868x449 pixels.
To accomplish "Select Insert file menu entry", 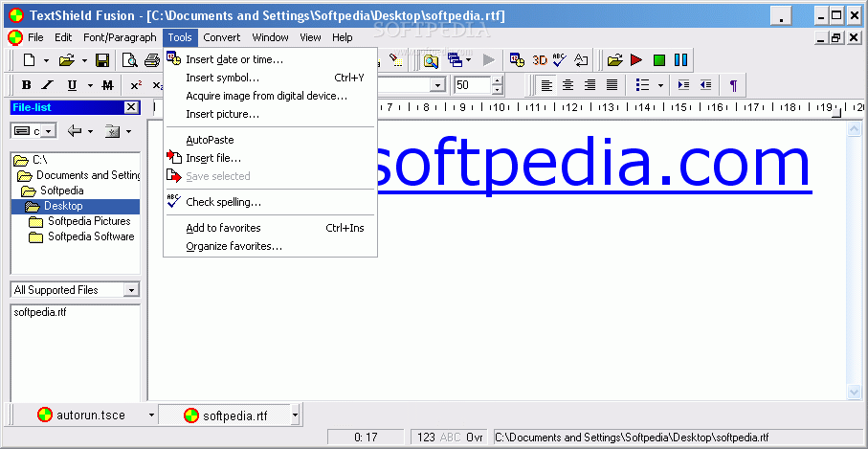I will point(270,158).
